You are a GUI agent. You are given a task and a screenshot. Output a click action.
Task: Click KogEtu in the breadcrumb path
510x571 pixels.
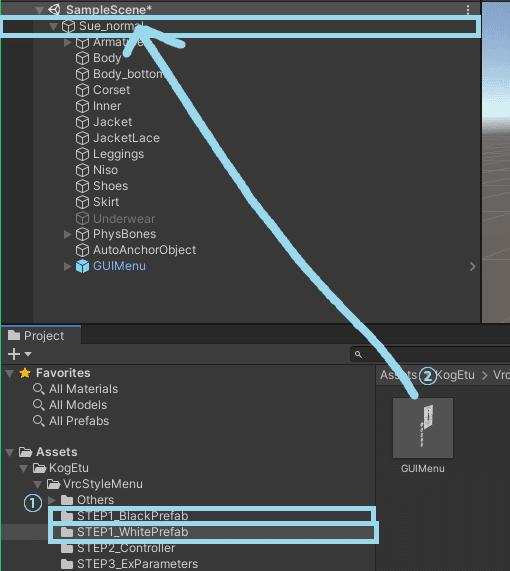tap(455, 375)
